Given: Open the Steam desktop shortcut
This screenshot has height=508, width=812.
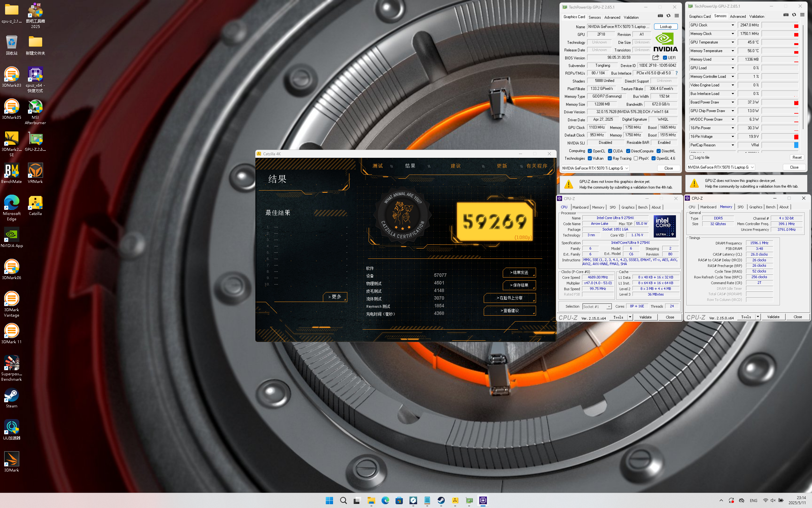Looking at the screenshot, I should (x=11, y=398).
